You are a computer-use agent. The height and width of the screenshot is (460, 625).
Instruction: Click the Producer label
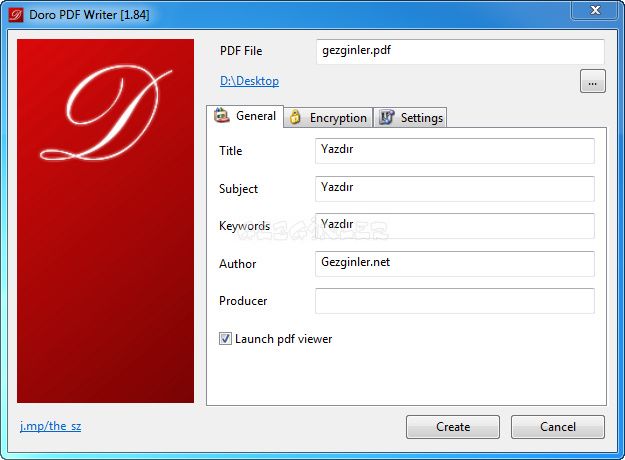pyautogui.click(x=243, y=301)
